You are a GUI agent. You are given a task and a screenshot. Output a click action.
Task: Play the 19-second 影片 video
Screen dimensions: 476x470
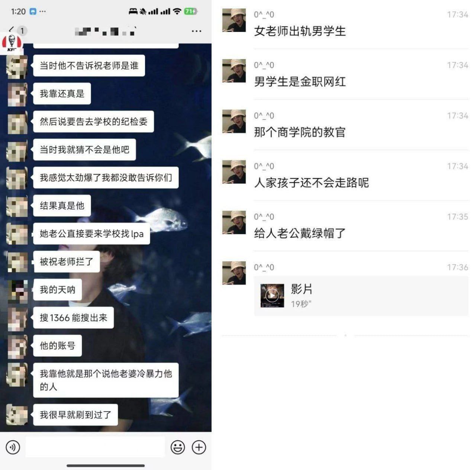(x=361, y=296)
